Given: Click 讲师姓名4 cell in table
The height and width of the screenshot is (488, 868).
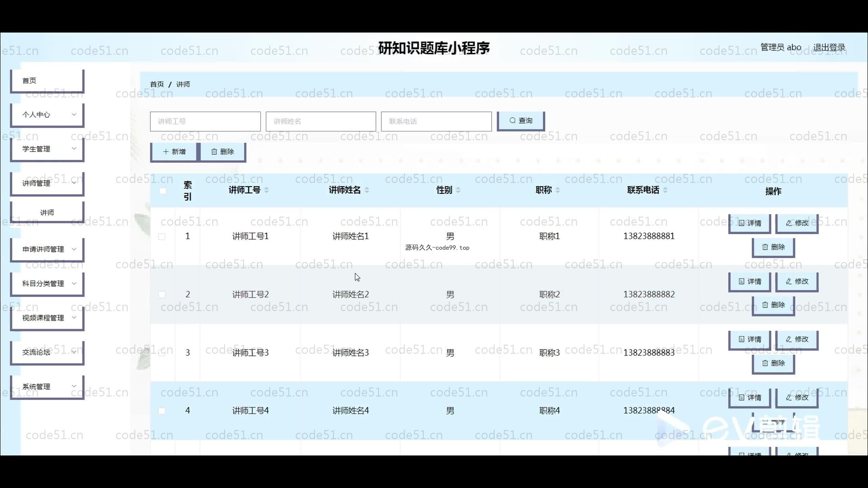Looking at the screenshot, I should coord(351,411).
